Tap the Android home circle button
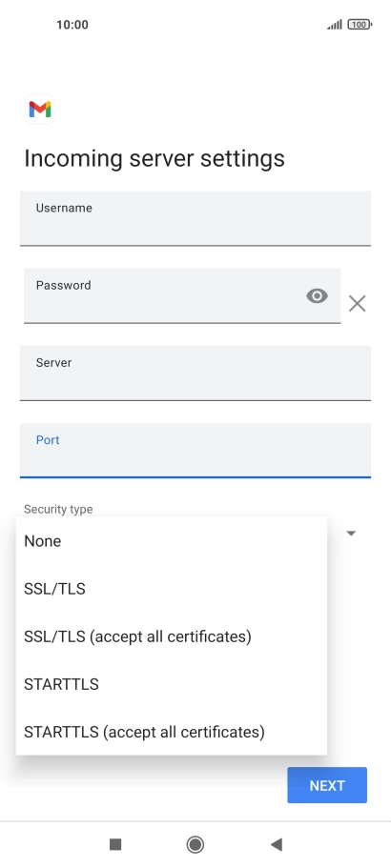This screenshot has width=391, height=868. pyautogui.click(x=195, y=844)
